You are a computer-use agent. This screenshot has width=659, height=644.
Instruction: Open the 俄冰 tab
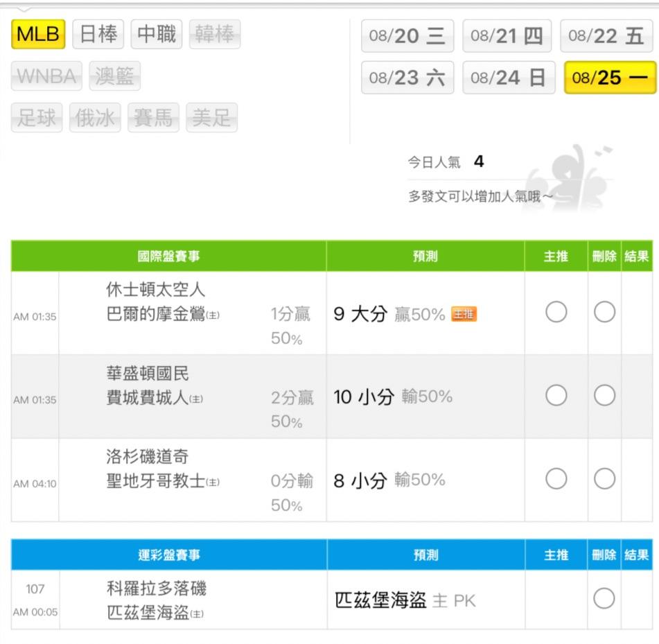pyautogui.click(x=95, y=118)
